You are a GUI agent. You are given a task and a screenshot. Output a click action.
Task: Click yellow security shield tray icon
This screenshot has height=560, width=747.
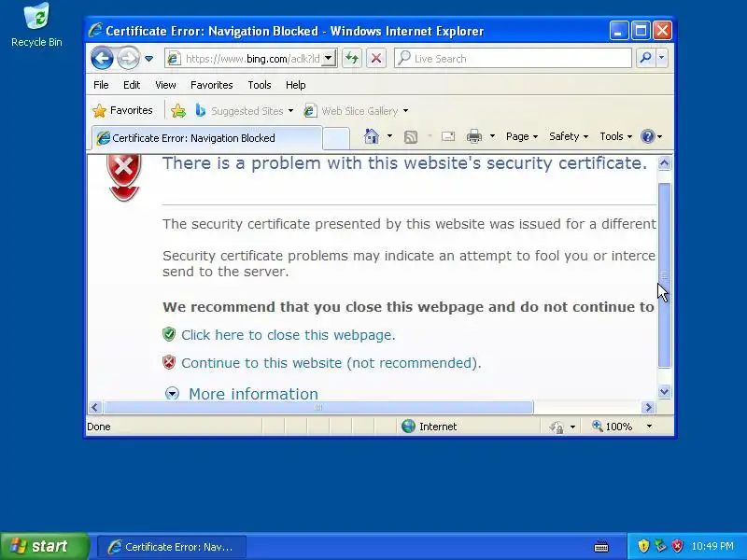click(x=643, y=546)
